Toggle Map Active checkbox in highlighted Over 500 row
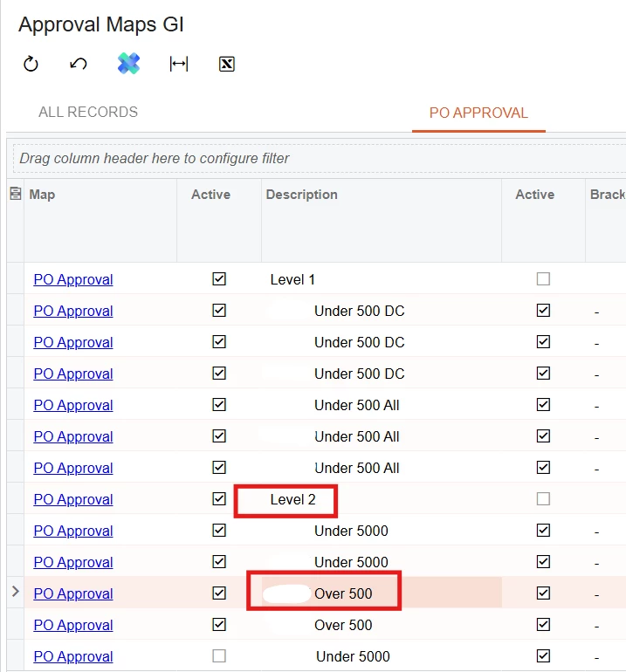Screen dimensions: 626x672 tap(219, 593)
